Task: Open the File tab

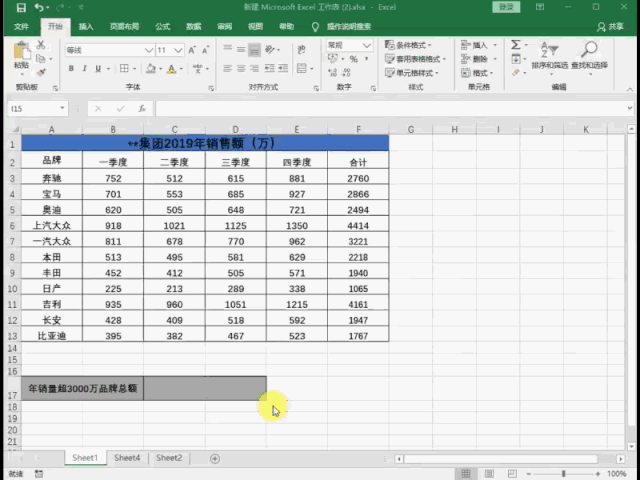Action: (21, 27)
